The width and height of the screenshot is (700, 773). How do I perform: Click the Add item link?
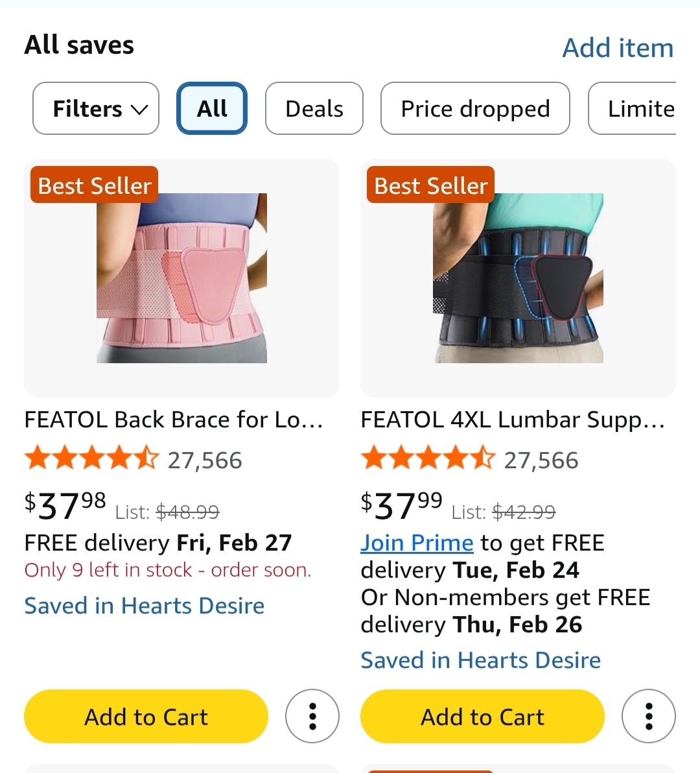point(618,48)
